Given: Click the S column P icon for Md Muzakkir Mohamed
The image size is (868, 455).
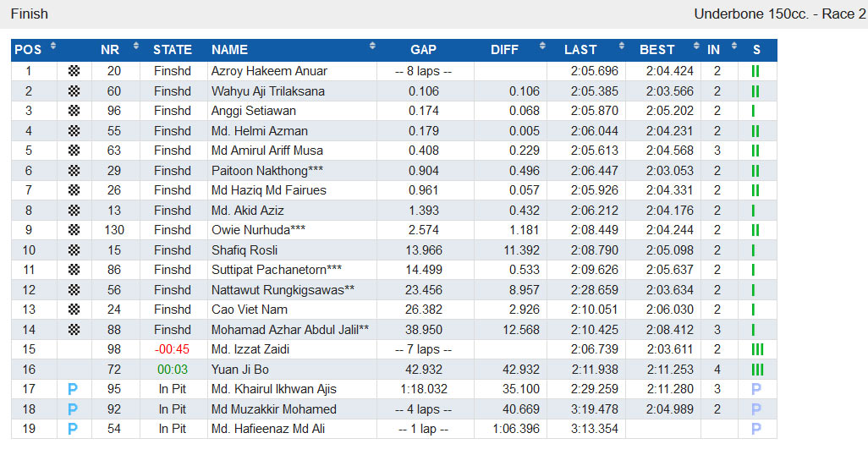Looking at the screenshot, I should coord(756,409).
